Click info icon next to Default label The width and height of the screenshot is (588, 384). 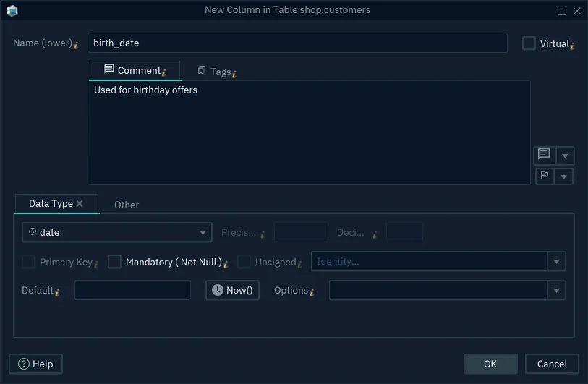pos(57,292)
